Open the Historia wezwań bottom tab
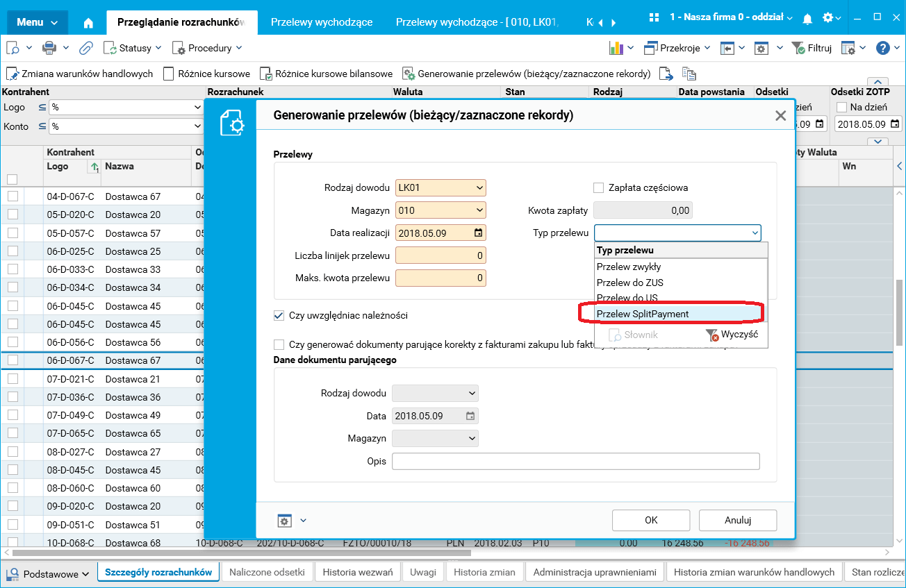The width and height of the screenshot is (906, 588). (359, 572)
